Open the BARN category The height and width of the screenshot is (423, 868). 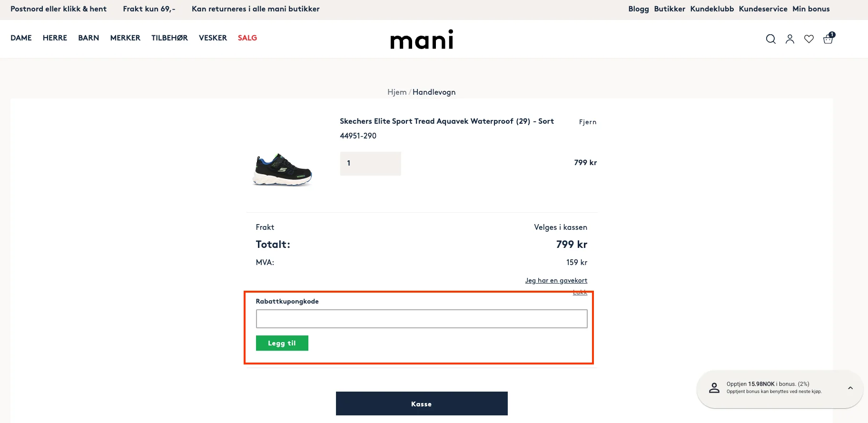click(89, 38)
